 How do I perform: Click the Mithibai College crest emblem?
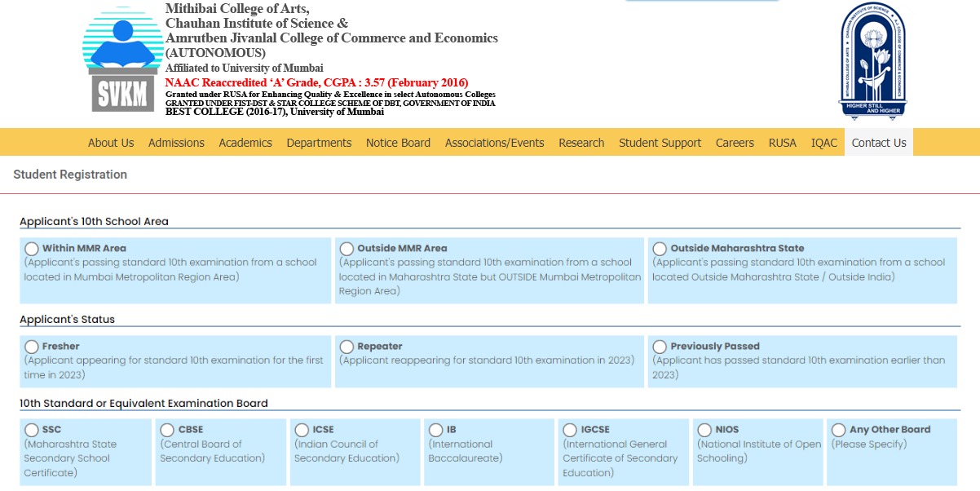click(872, 61)
